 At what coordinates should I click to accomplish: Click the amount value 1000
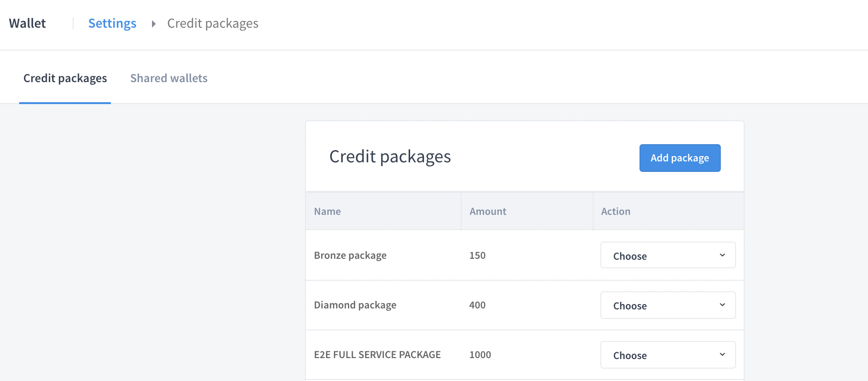[x=480, y=355]
